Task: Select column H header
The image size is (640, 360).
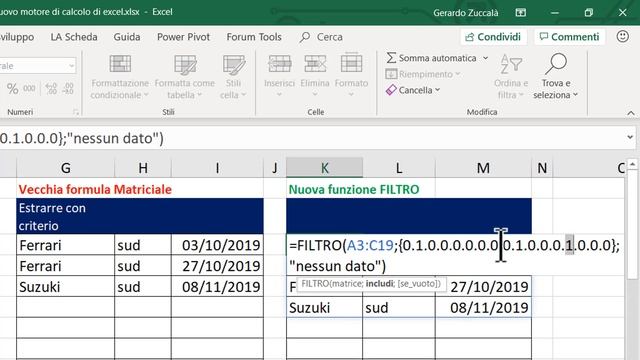Action: click(143, 168)
